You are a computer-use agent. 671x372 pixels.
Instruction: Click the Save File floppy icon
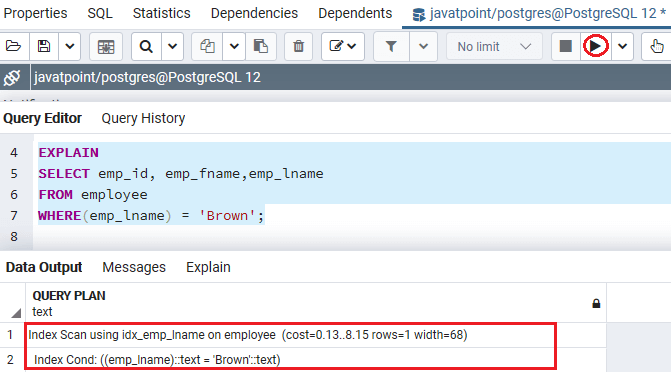tap(44, 46)
